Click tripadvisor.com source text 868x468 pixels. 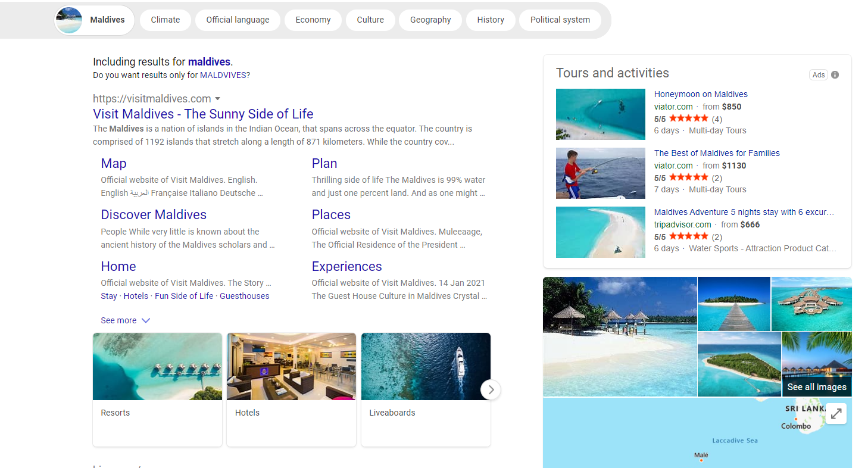pyautogui.click(x=682, y=224)
